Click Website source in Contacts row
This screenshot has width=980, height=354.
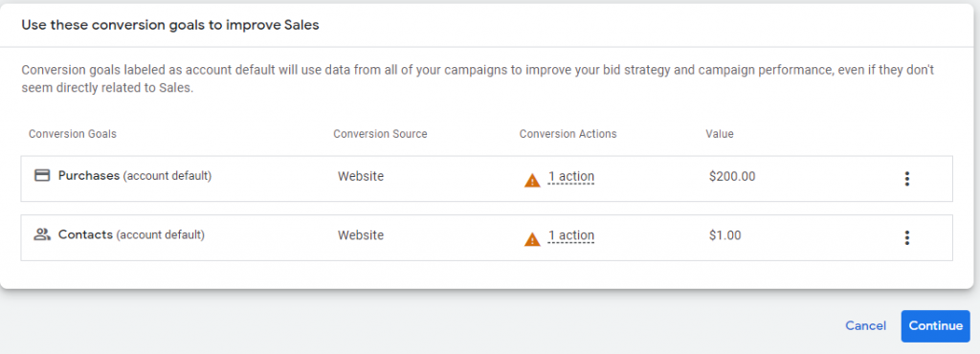click(x=361, y=235)
